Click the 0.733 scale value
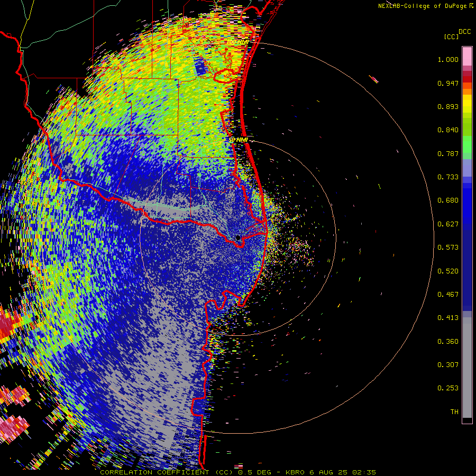Screen dimensions: 476x476 point(448,177)
